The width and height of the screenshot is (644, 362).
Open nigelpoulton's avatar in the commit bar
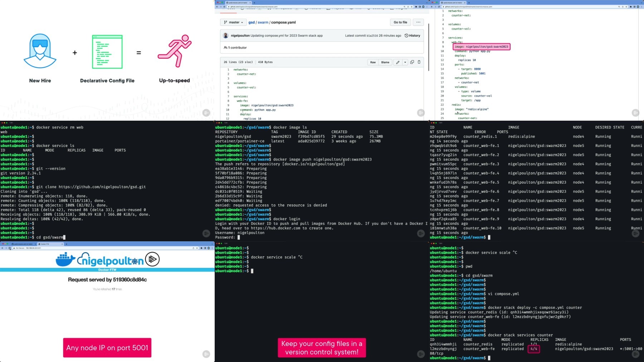click(x=226, y=35)
